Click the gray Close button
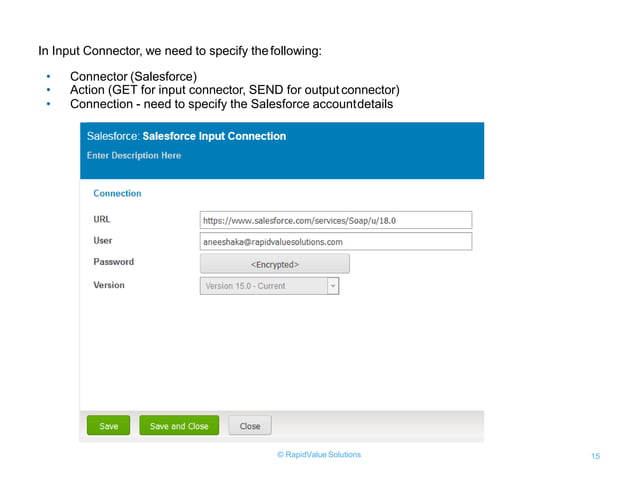 (250, 426)
